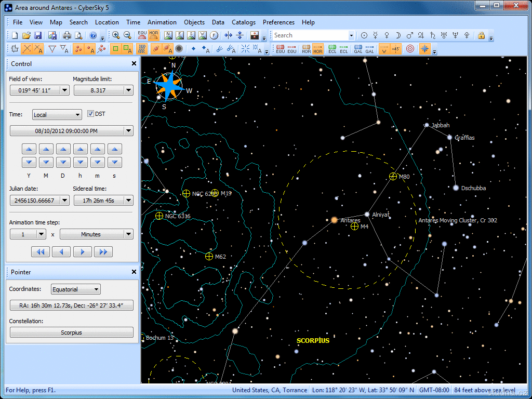The image size is (532, 399).
Task: Click the Scorpius constellation button
Action: click(71, 332)
